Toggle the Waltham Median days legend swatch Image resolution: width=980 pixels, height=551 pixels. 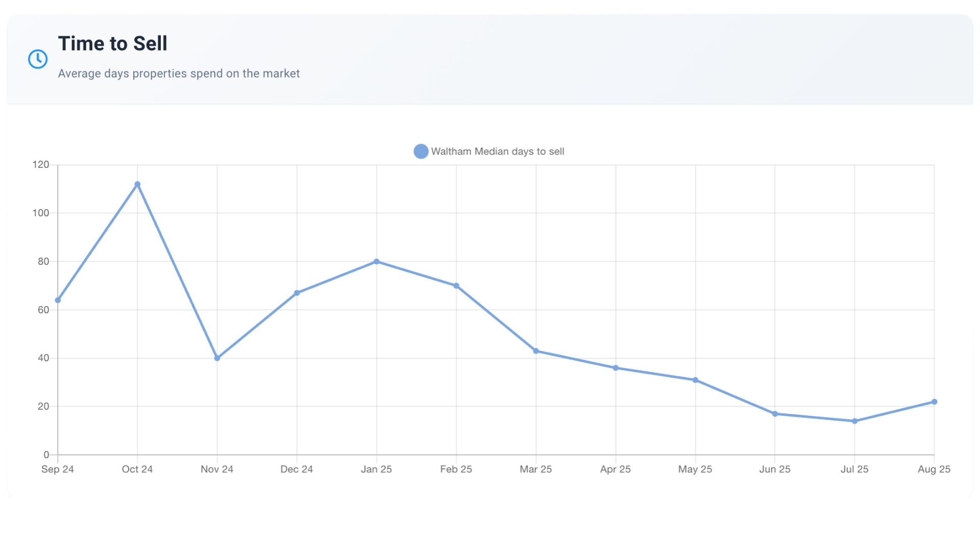coord(421,152)
